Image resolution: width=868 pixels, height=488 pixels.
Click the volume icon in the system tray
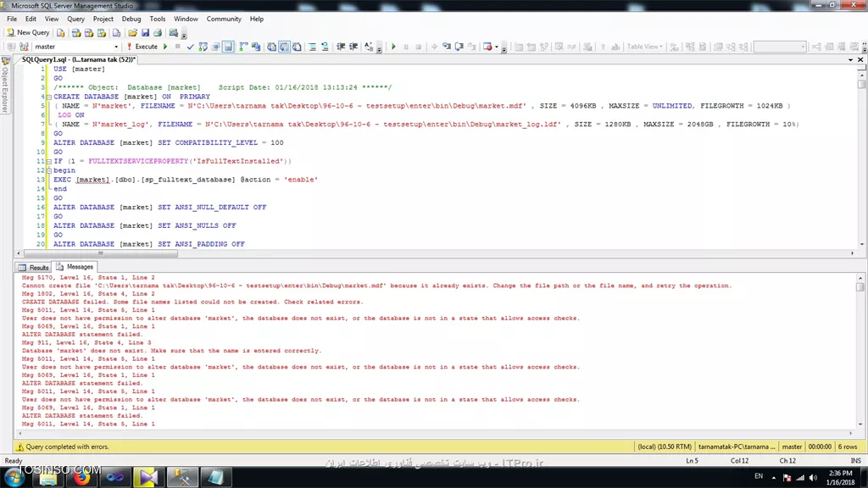813,478
